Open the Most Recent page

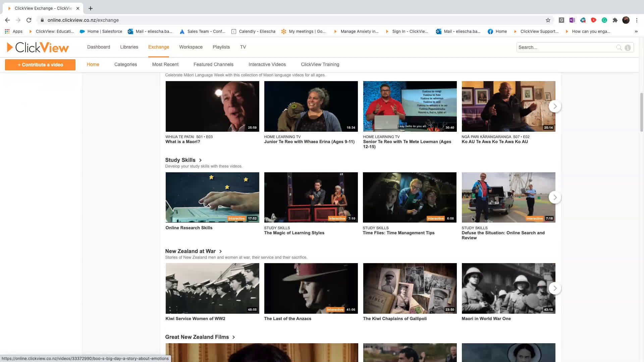click(165, 64)
